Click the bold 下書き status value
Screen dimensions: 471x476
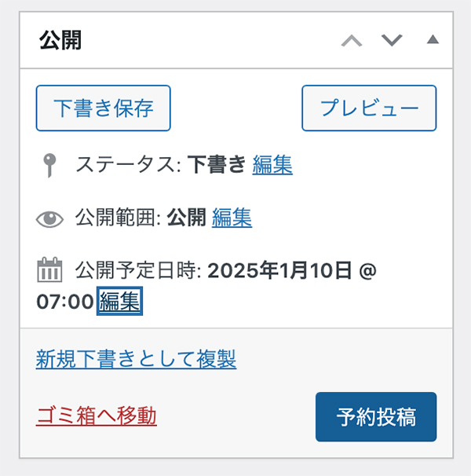[x=217, y=165]
